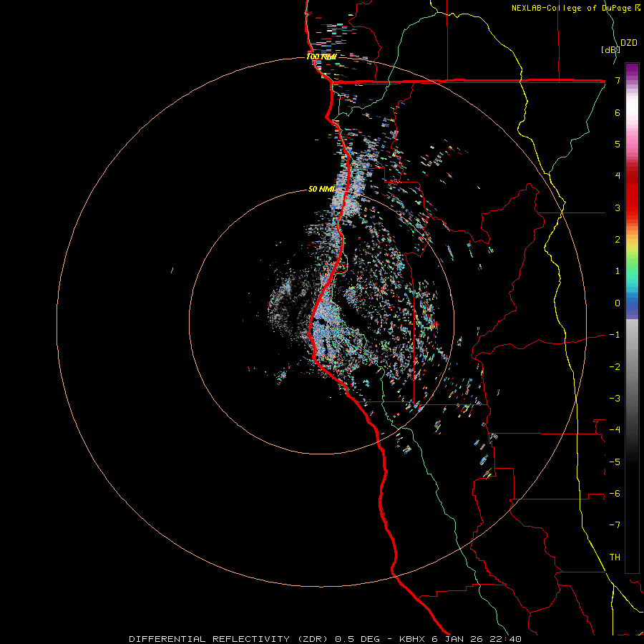Click the -1 value on the scale
The image size is (644, 644).
coord(615,335)
